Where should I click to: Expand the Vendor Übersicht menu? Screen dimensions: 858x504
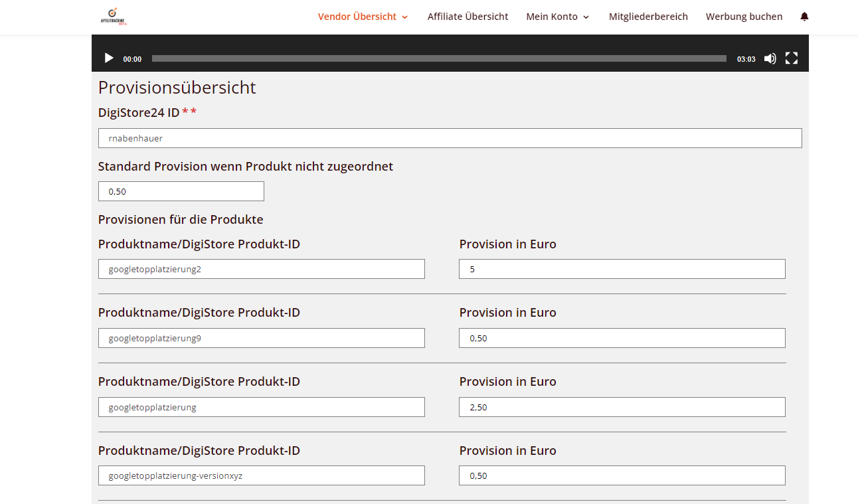tap(363, 17)
